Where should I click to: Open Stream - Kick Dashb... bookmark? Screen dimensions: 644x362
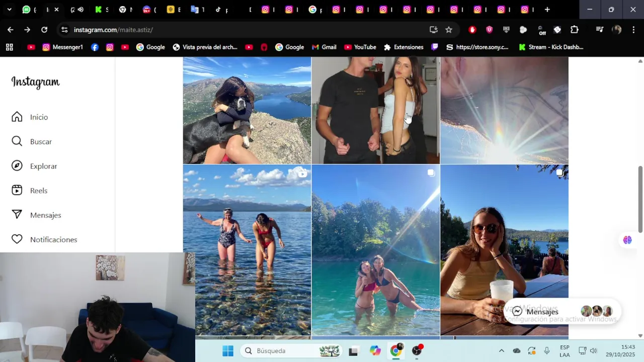(551, 47)
